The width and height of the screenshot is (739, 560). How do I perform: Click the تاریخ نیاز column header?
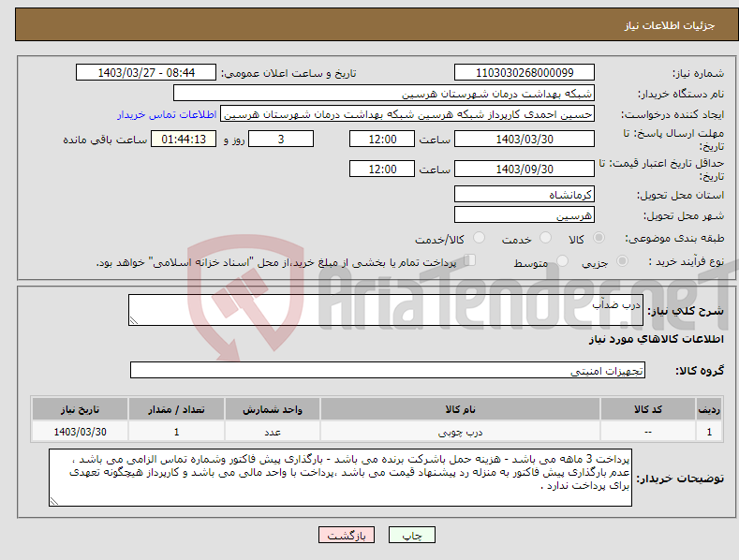81,409
